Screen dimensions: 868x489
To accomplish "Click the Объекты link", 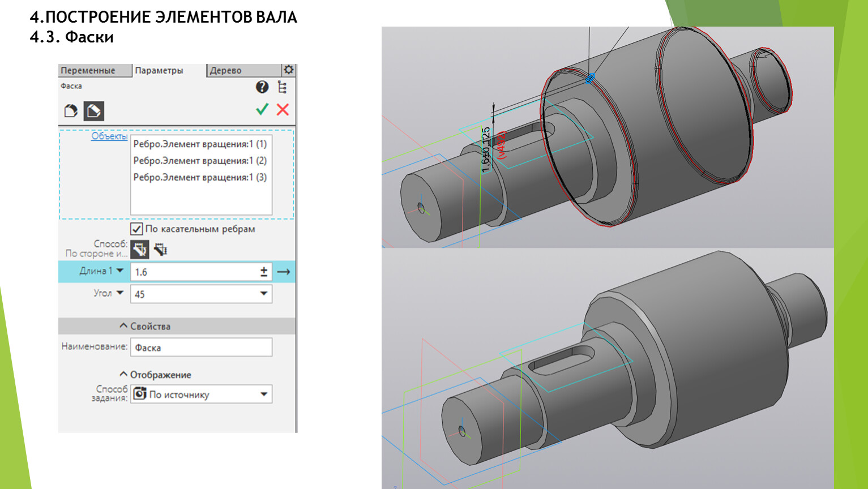I will coord(109,136).
